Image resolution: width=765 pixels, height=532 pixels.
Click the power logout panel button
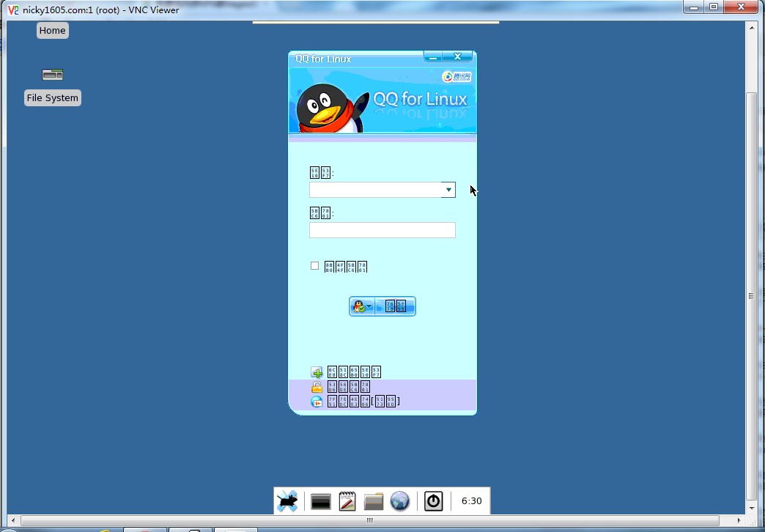[x=433, y=501]
